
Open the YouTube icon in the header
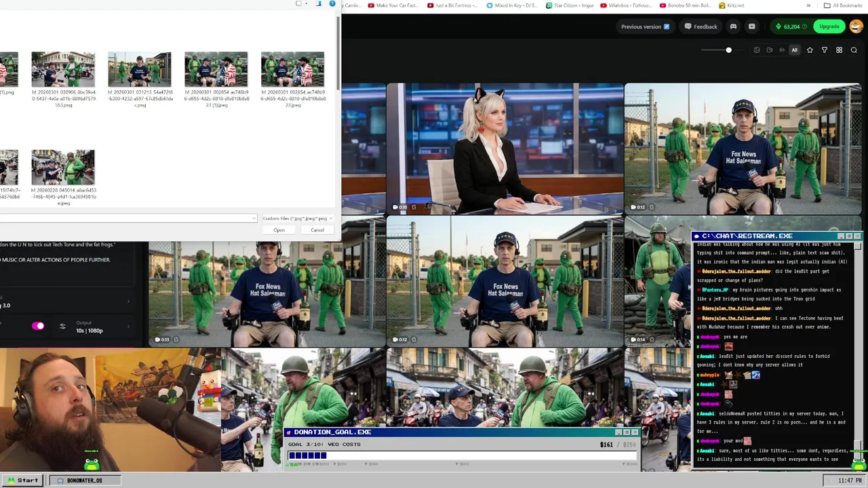click(751, 26)
